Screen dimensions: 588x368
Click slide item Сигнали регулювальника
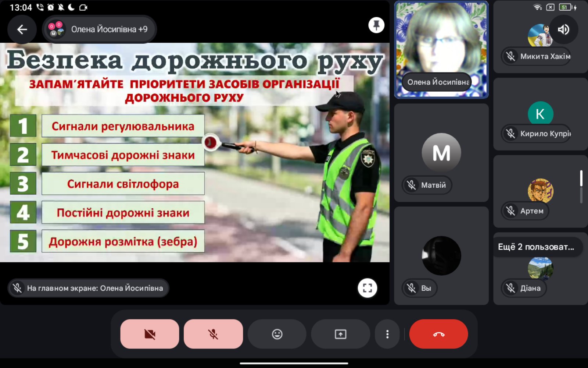tap(123, 126)
